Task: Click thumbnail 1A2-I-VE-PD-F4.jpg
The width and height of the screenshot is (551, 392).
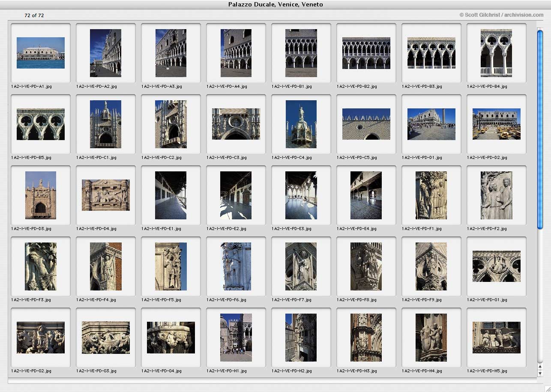Action: click(x=106, y=266)
